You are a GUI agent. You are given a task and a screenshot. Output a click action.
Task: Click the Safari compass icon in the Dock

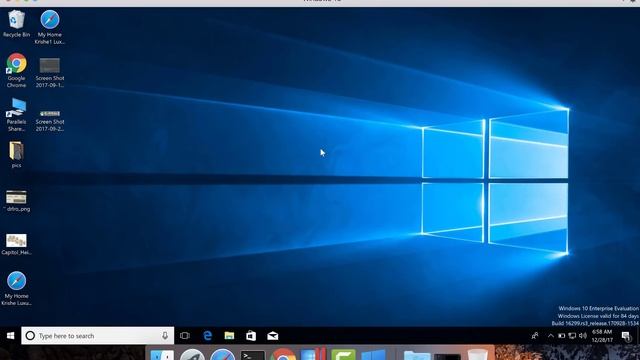[x=222, y=355]
